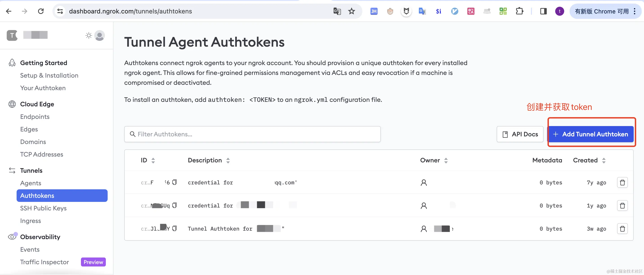Toggle the browser side panel
The width and height of the screenshot is (644, 275).
point(543,11)
